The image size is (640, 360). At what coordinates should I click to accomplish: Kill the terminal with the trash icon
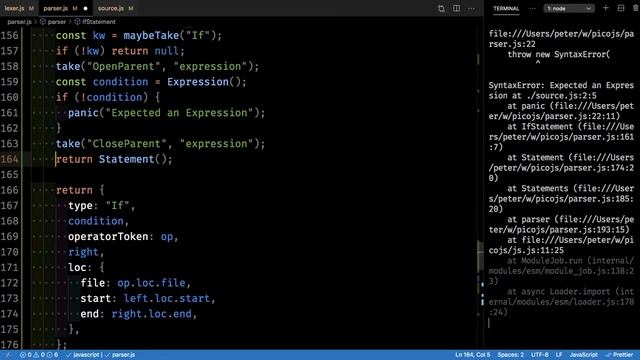click(636, 8)
